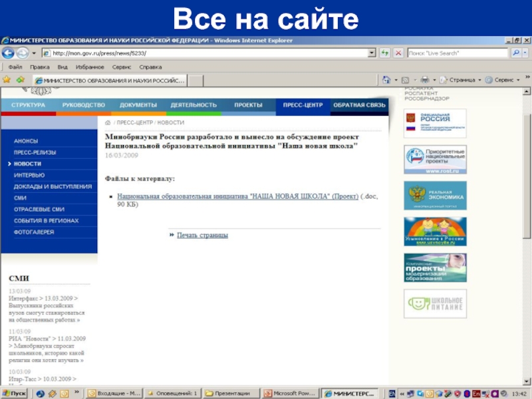Click the Home icon in command bar
Viewport: 532px width, 399px height.
(386, 80)
